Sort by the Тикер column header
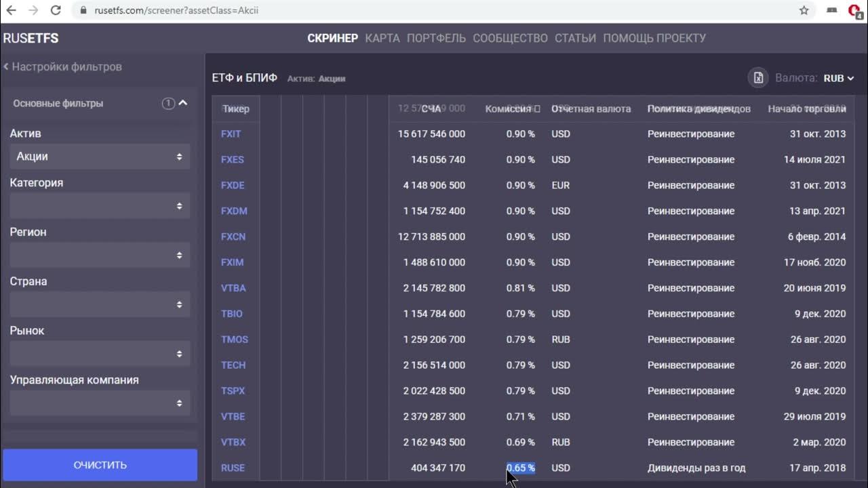 [x=236, y=108]
